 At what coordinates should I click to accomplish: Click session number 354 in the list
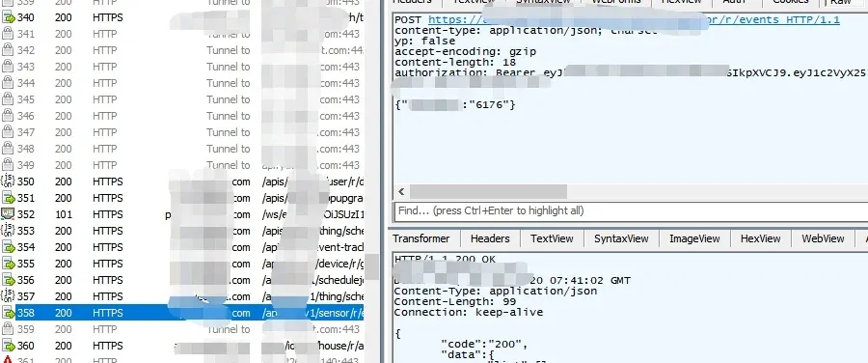(25, 247)
